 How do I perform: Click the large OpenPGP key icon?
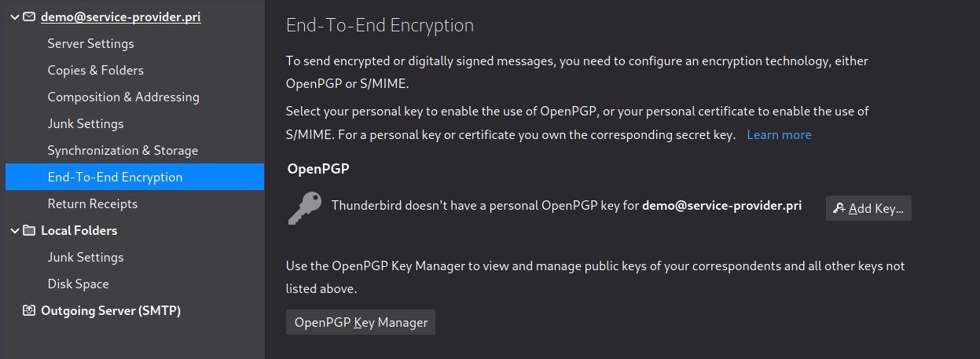pyautogui.click(x=303, y=208)
